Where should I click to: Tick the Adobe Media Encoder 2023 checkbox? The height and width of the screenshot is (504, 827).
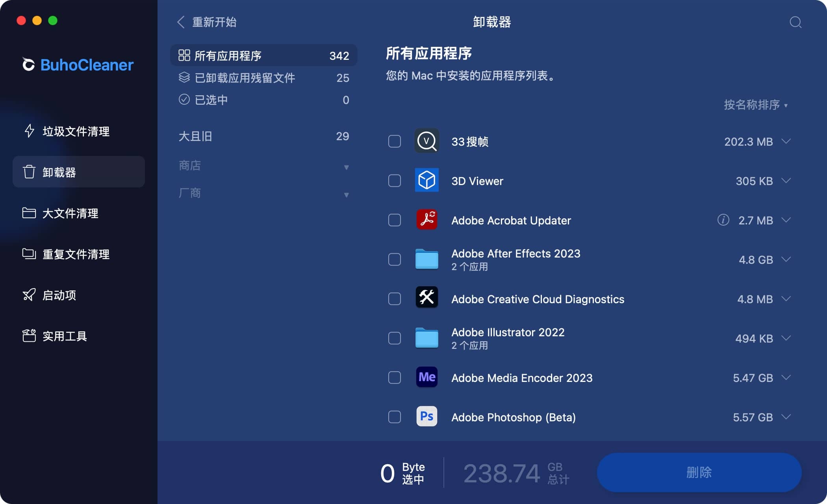coord(395,378)
